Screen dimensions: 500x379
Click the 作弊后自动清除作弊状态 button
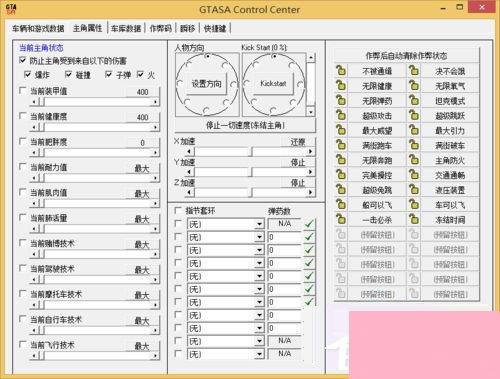pyautogui.click(x=406, y=56)
